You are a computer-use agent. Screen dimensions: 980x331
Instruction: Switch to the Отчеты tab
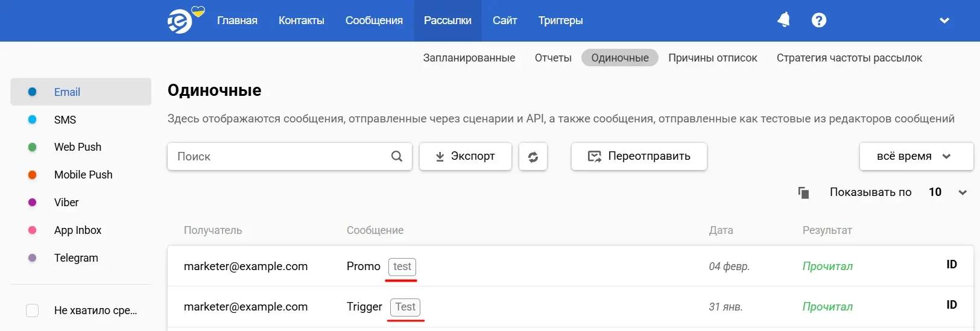pos(553,58)
